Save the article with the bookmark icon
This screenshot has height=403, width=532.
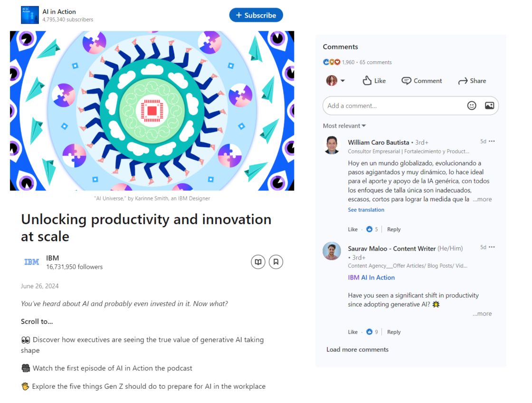[276, 262]
